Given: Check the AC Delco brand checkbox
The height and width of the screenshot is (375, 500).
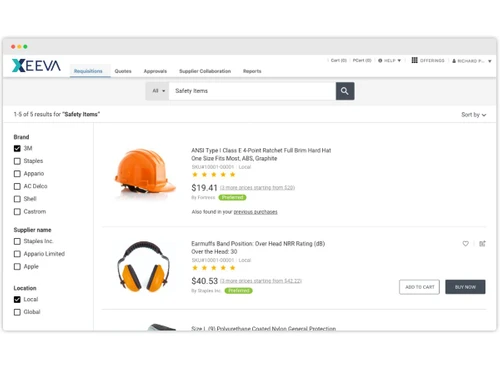Looking at the screenshot, I should coord(17,186).
